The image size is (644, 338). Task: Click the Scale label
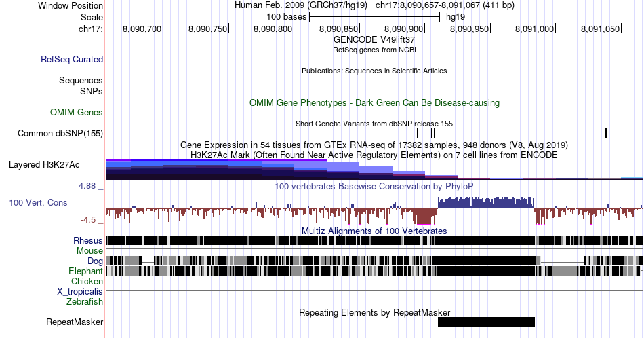92,17
